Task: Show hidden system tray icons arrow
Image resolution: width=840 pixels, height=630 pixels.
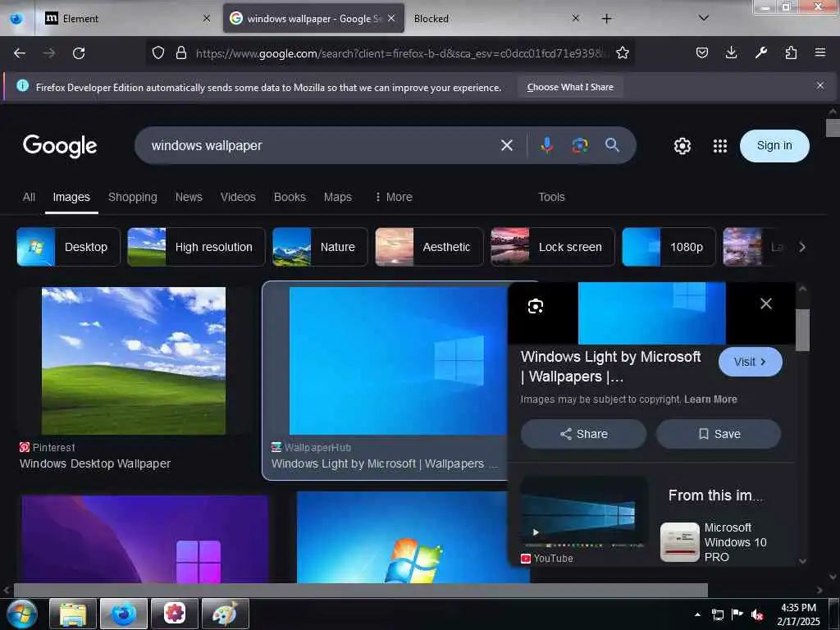Action: tap(697, 614)
